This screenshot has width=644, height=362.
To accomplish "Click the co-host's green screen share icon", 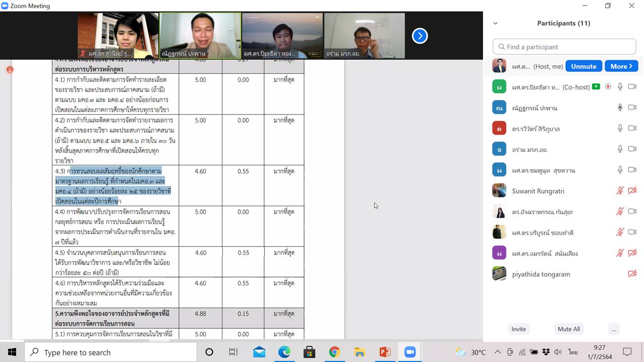I will point(596,86).
